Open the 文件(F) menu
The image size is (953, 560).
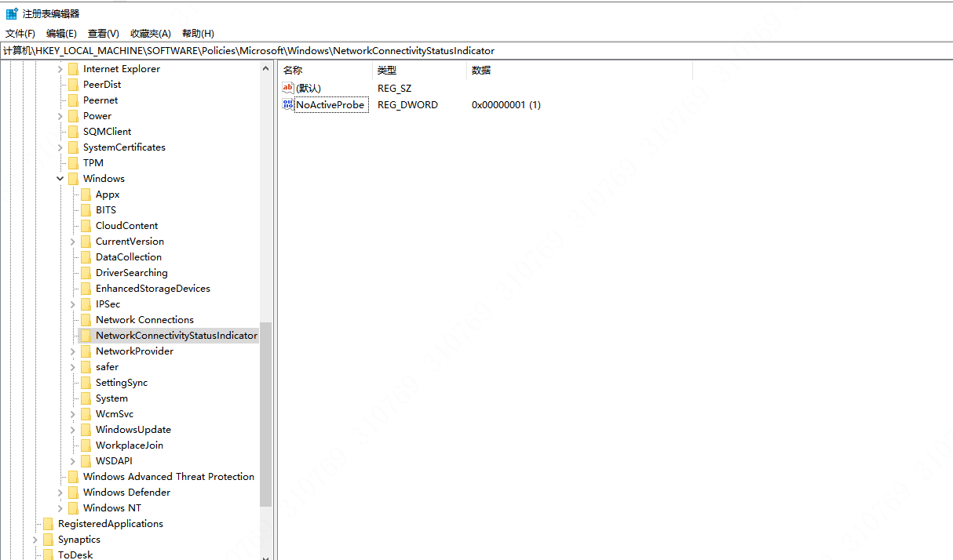[x=20, y=33]
